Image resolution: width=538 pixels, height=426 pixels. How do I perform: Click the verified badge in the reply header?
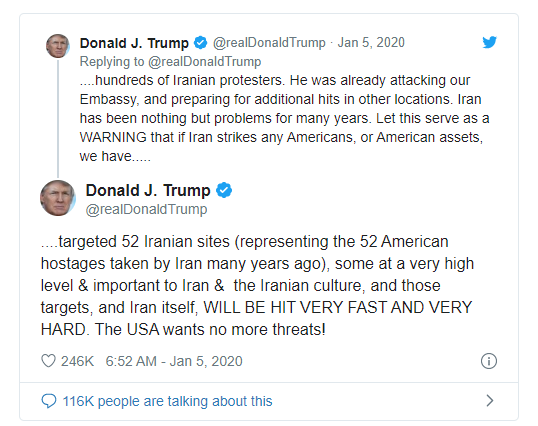tap(200, 43)
